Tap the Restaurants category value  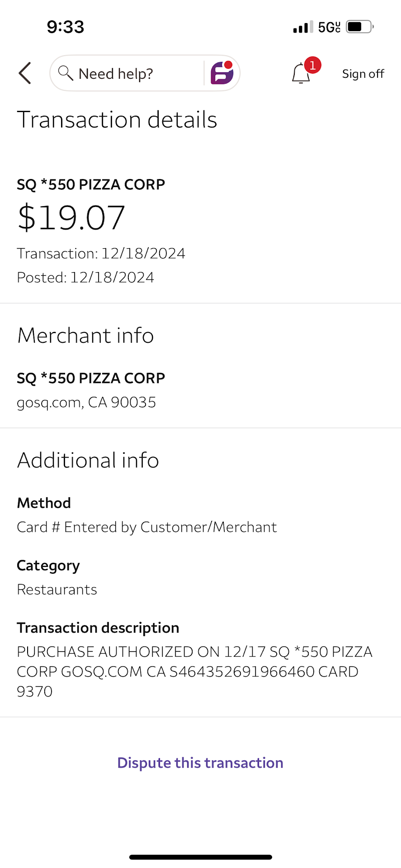click(x=57, y=590)
